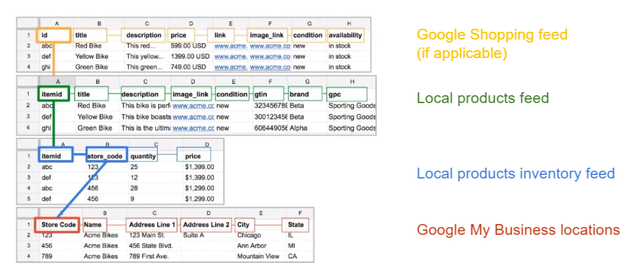Select the "599.00 USD" price cell
Viewport: 644px width, 279px height.
(189, 46)
